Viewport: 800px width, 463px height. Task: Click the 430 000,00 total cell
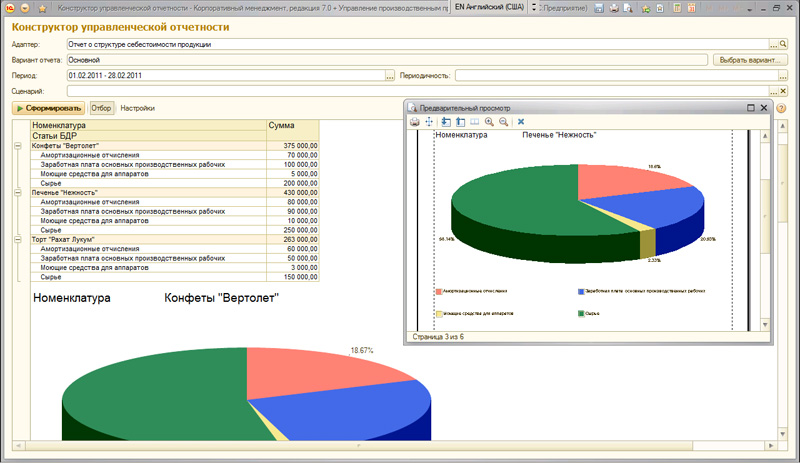coord(293,192)
